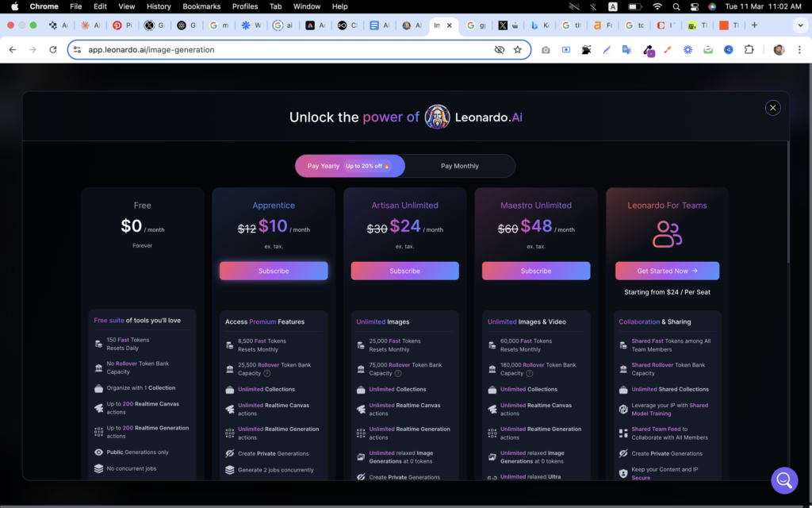Click the token icon beside 150 Fast Tokens
This screenshot has width=812, height=508.
point(98,344)
